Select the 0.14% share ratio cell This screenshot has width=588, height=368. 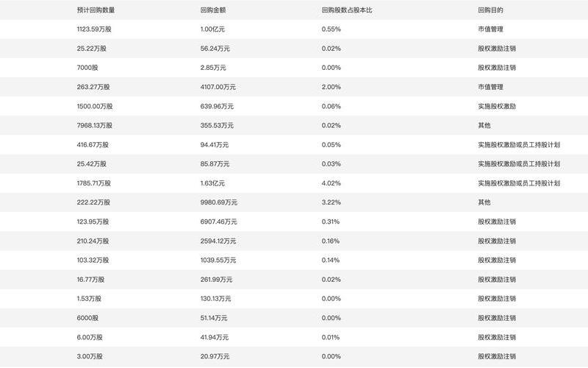(x=330, y=261)
